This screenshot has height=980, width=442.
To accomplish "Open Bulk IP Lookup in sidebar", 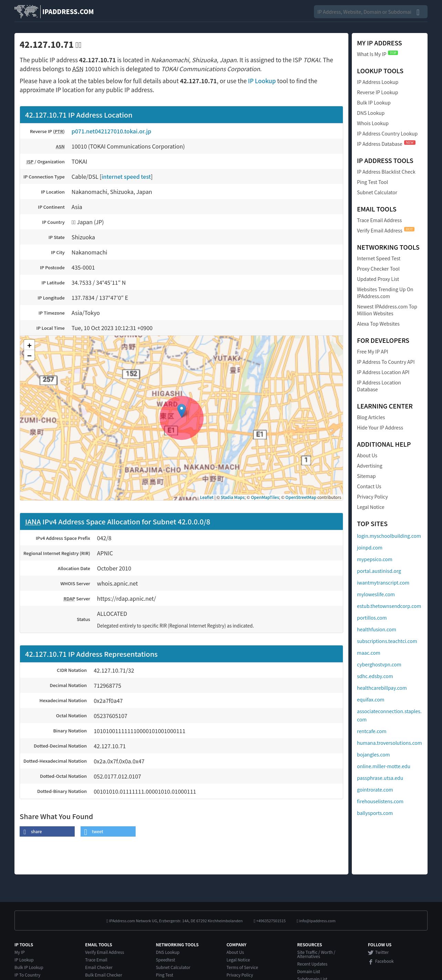I will coord(373,103).
